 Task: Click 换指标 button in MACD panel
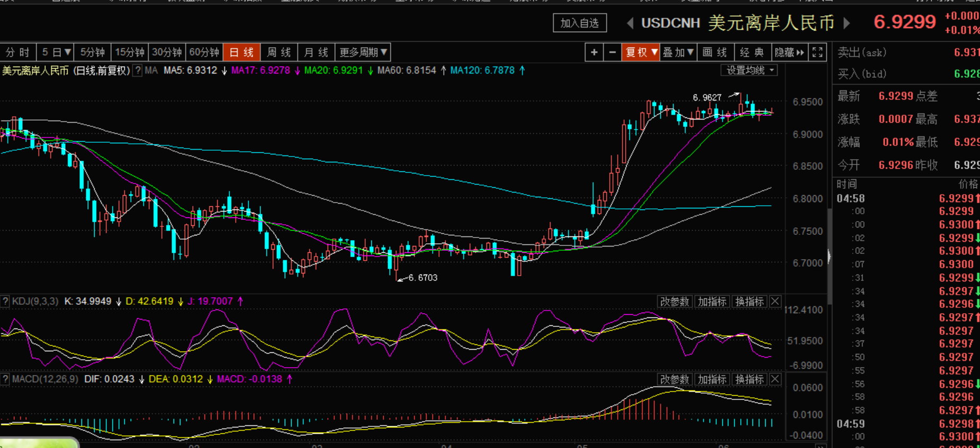[750, 379]
